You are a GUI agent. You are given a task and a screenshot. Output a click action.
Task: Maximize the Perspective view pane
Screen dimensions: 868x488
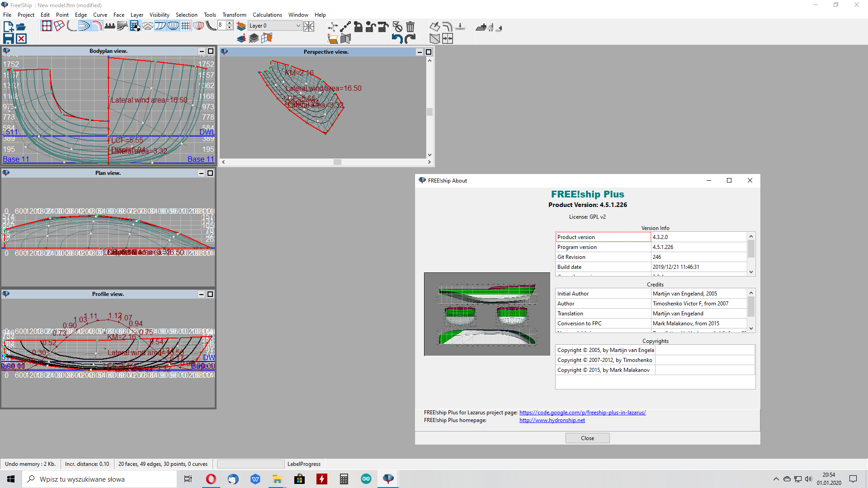pos(429,52)
